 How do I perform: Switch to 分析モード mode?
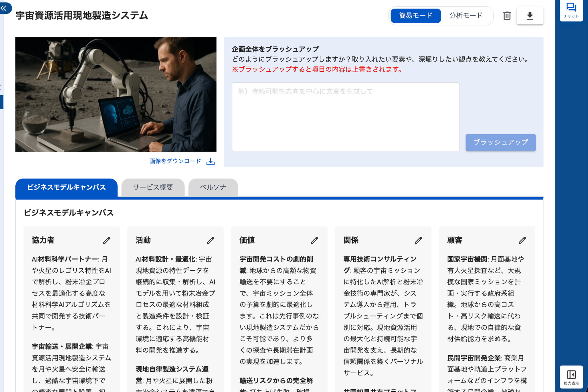466,16
